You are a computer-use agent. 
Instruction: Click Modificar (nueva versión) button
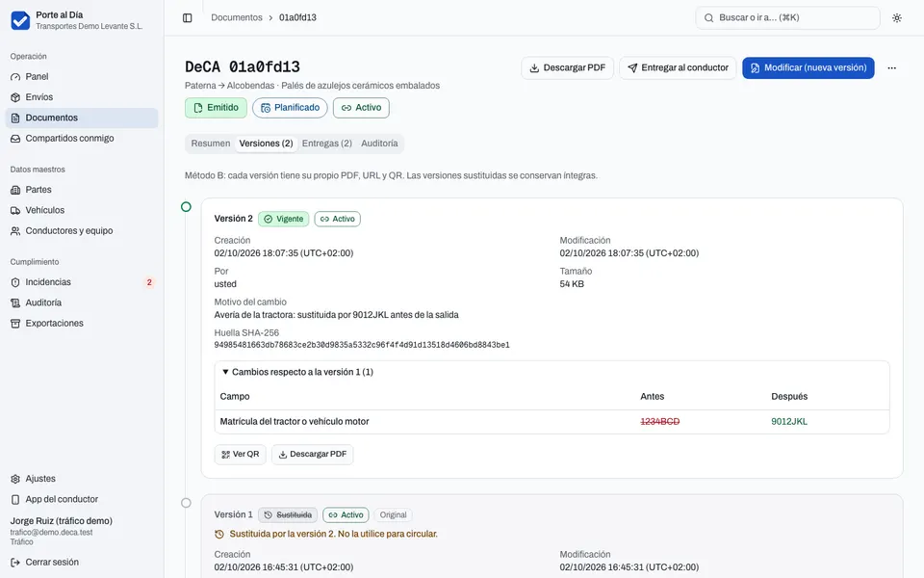[x=808, y=67]
